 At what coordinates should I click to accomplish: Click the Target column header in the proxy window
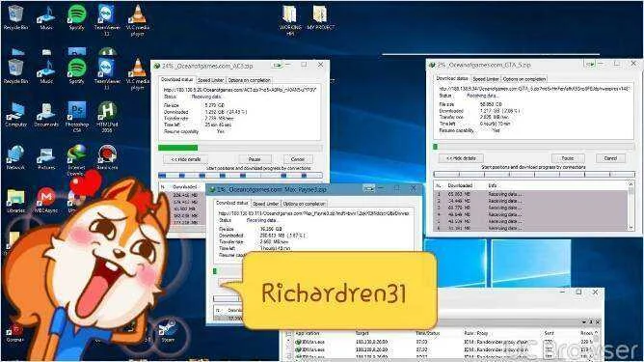click(362, 333)
